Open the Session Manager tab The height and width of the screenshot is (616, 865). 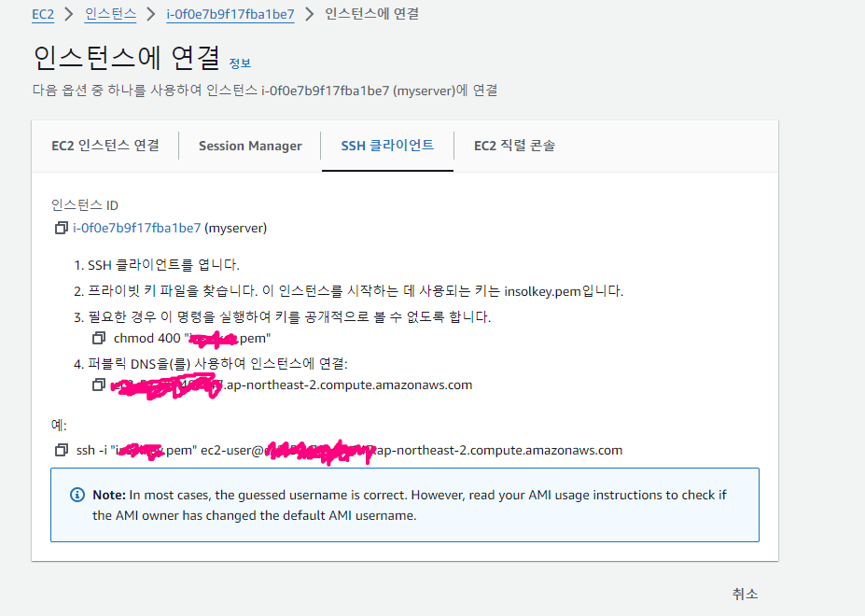pyautogui.click(x=250, y=146)
